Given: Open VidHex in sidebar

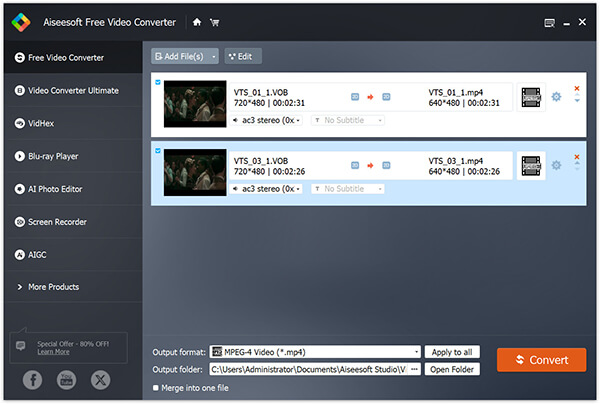Looking at the screenshot, I should [73, 123].
